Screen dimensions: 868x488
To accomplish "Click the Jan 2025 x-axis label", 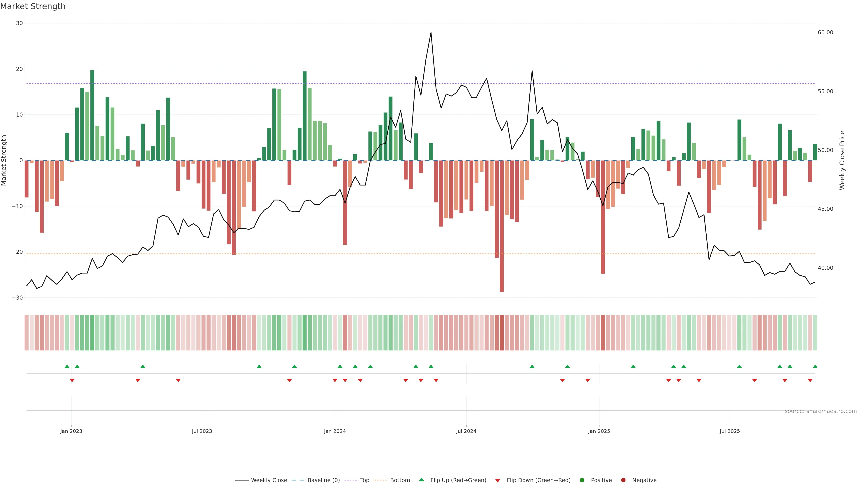I will 599,431.
